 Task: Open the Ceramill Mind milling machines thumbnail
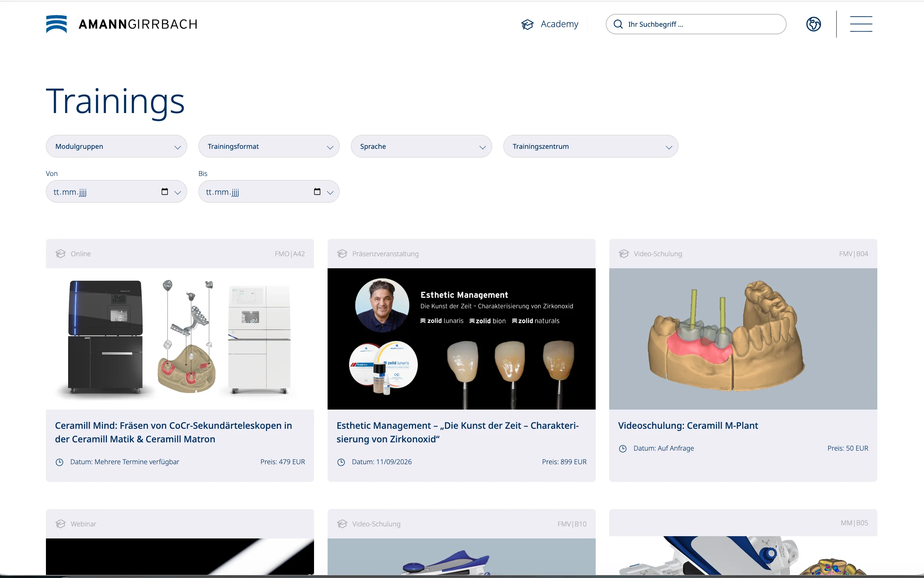coord(180,339)
